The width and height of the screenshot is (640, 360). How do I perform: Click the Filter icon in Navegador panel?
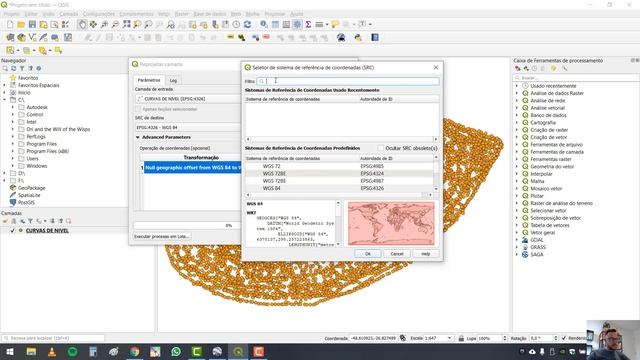click(x=22, y=69)
